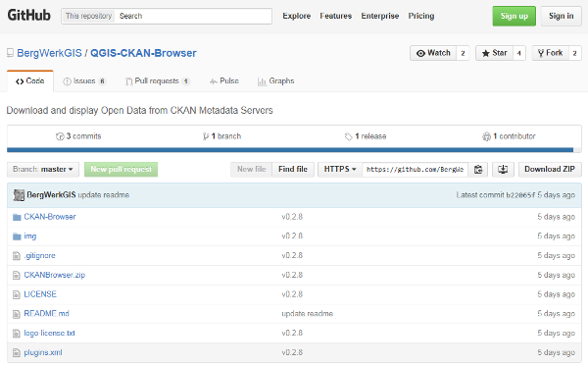The width and height of the screenshot is (588, 366).
Task: Open the Issues tab
Action: 84,81
